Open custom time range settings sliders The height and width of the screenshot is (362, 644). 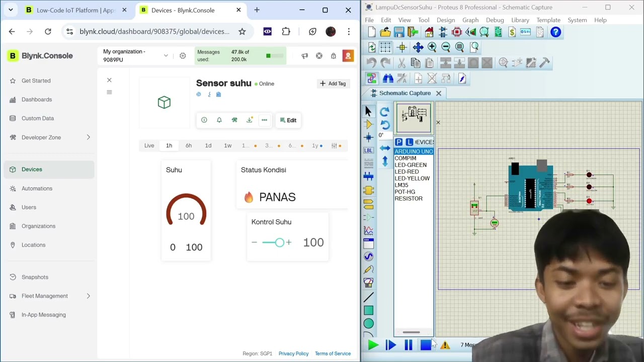click(334, 146)
